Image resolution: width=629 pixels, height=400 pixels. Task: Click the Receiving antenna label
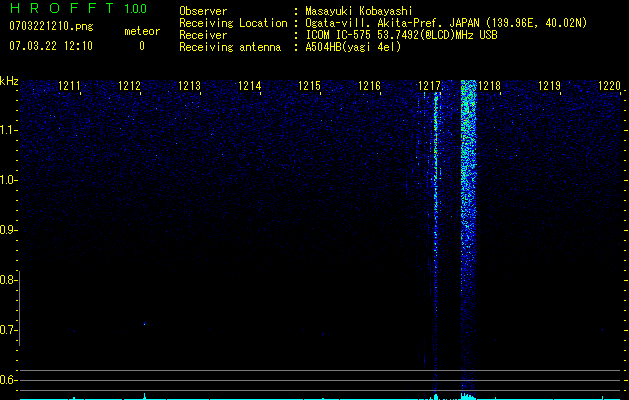[230, 47]
